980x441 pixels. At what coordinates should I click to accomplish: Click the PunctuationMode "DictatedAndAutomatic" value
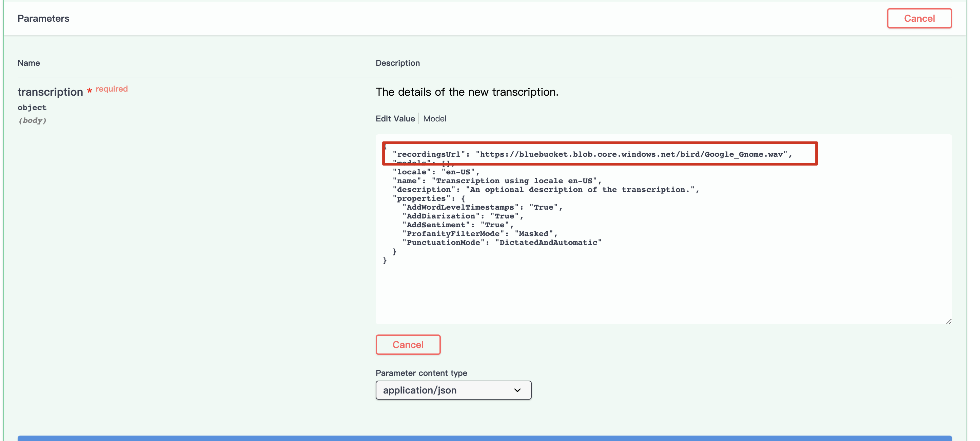tap(548, 243)
